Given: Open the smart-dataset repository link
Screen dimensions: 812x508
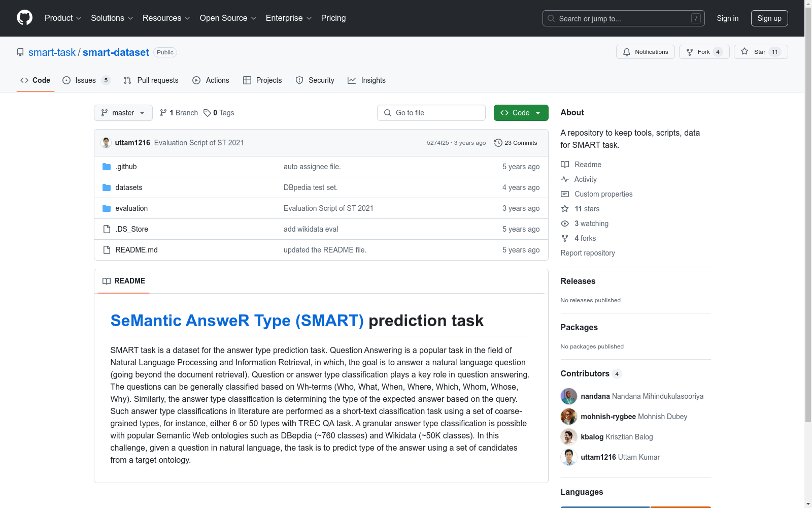Looking at the screenshot, I should click(116, 52).
